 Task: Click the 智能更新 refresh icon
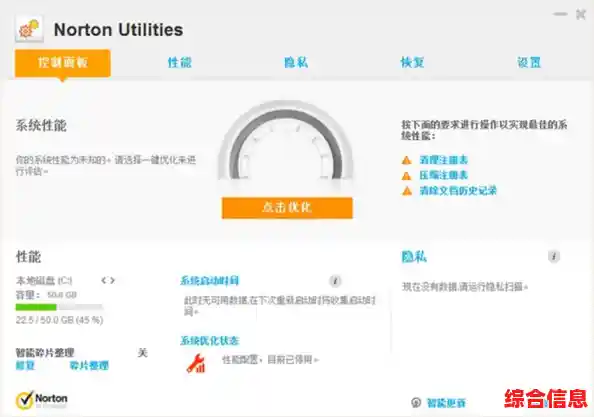[416, 402]
